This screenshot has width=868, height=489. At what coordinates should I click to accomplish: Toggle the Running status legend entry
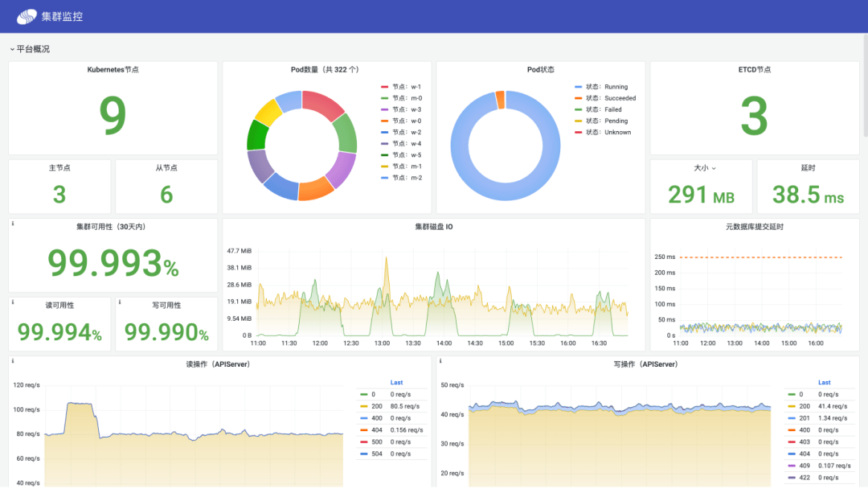click(x=601, y=87)
